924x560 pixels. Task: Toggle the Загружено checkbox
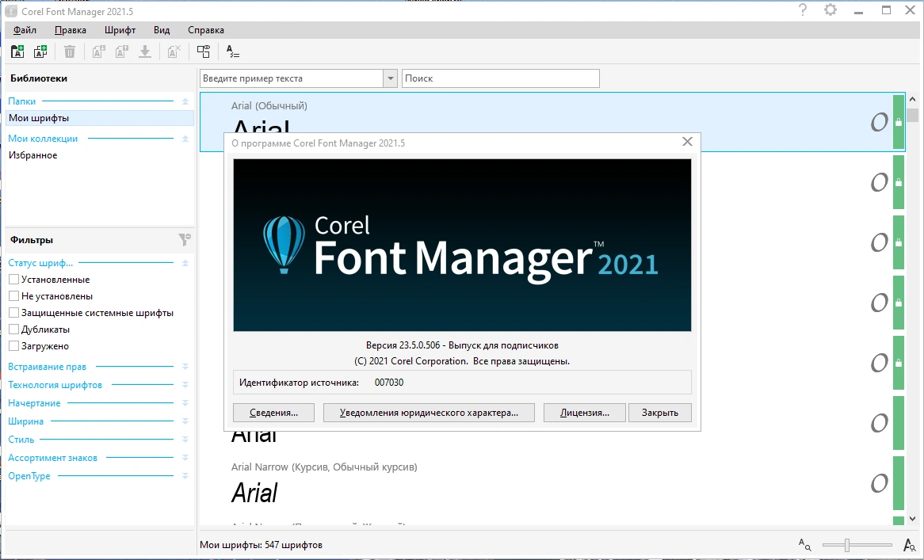point(13,345)
